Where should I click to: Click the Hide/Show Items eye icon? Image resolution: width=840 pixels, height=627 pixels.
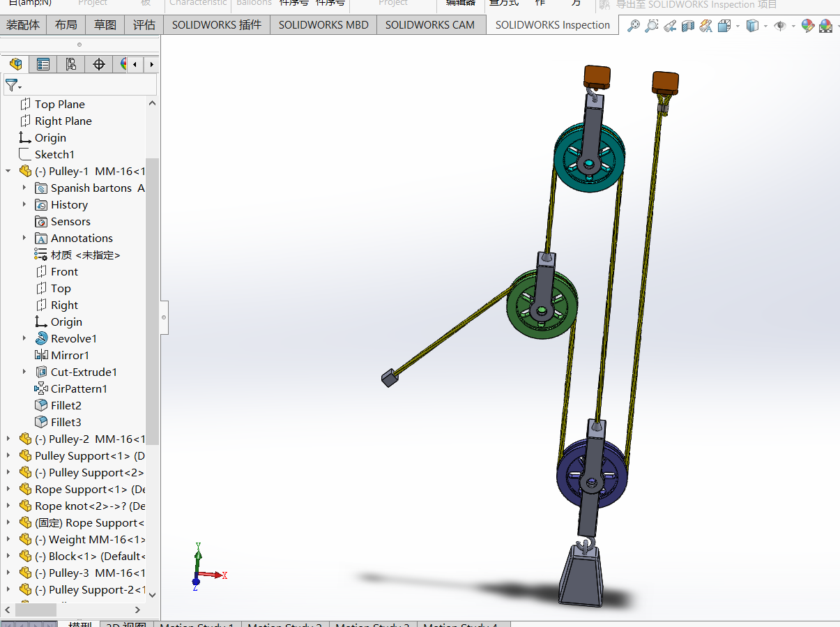[x=780, y=26]
